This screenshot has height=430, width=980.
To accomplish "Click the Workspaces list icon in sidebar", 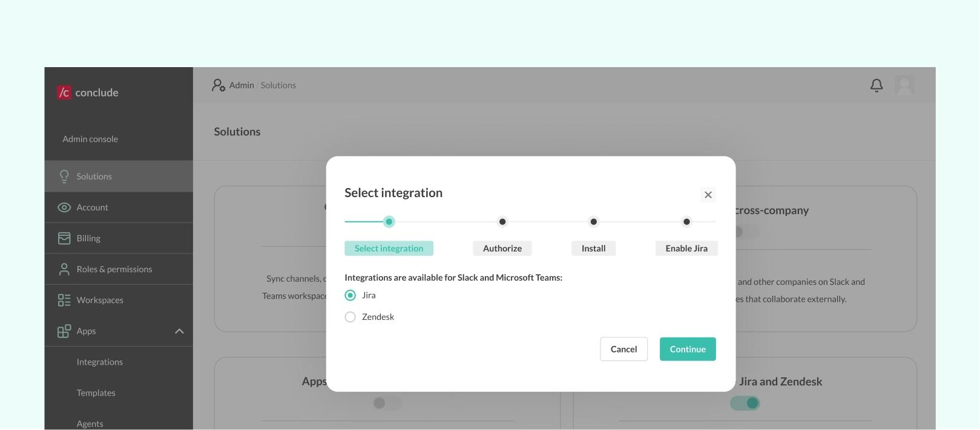I will tap(64, 300).
